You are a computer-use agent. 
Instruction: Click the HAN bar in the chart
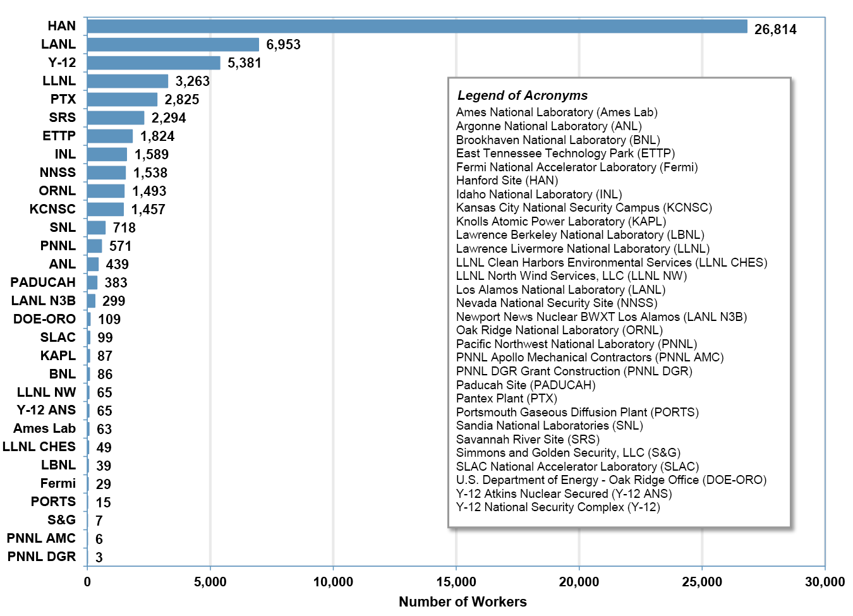417,26
